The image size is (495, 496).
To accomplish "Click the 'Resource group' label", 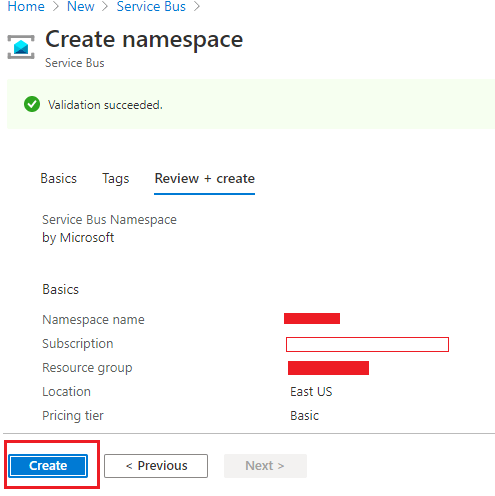I will pos(87,368).
